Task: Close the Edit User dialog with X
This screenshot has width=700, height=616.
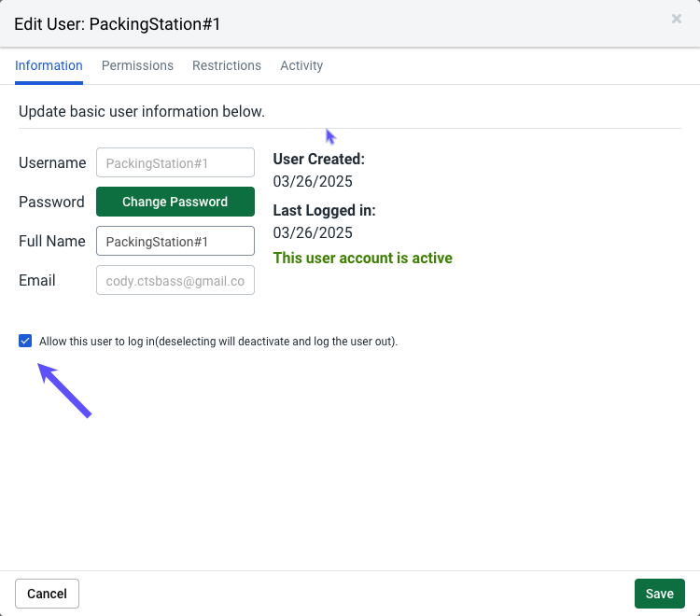Action: pyautogui.click(x=677, y=19)
